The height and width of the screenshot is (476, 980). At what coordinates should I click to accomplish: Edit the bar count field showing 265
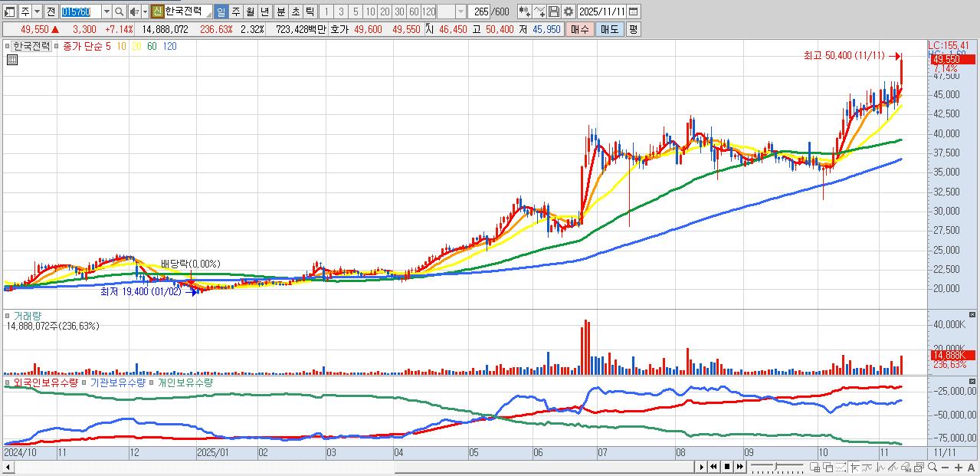(479, 11)
